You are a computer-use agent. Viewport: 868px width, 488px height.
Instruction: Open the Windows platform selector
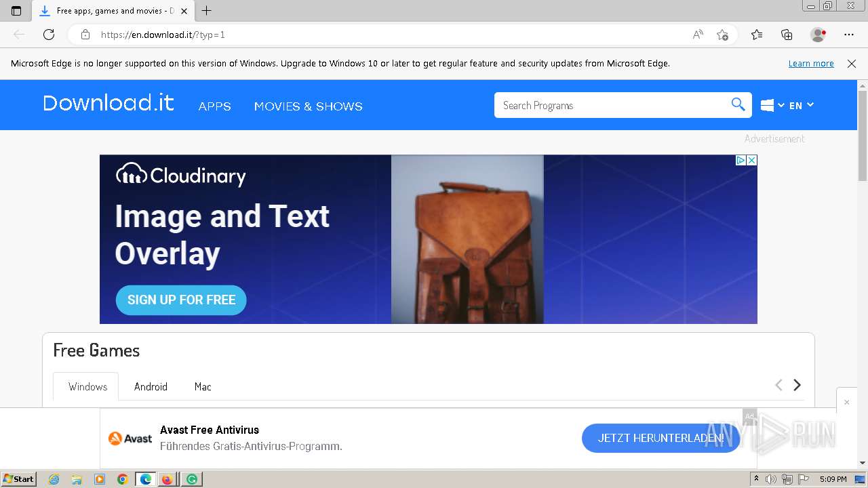click(772, 105)
